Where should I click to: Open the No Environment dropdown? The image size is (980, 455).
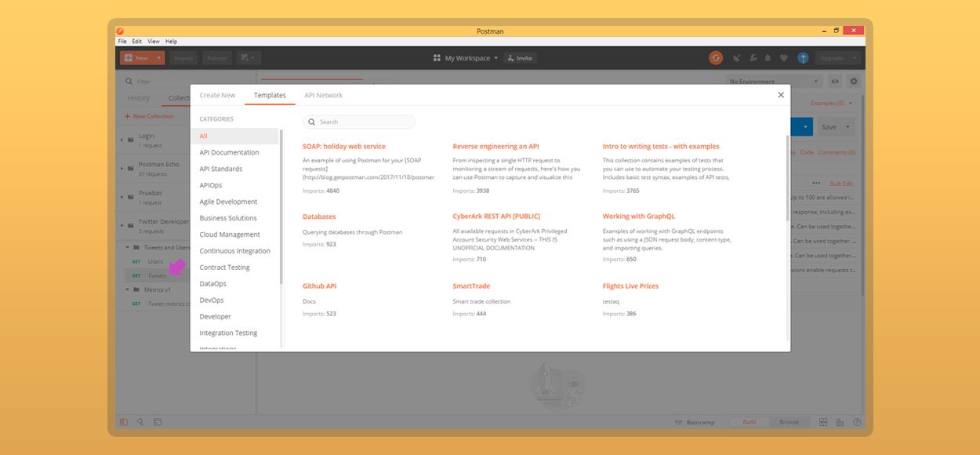[773, 82]
